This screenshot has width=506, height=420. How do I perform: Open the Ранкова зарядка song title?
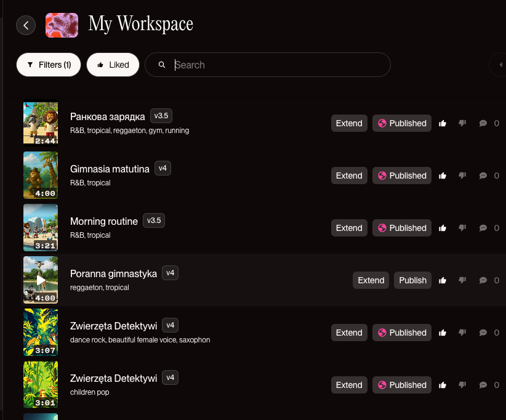tap(108, 116)
